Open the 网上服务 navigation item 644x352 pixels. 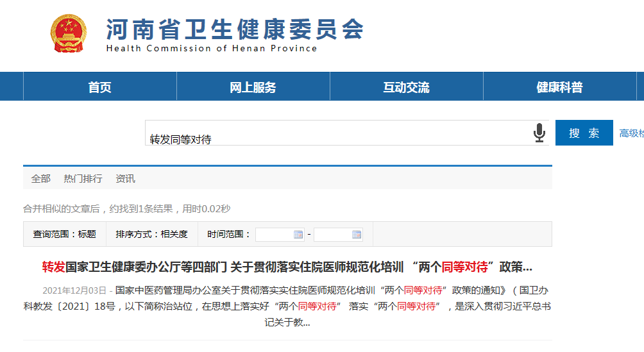[253, 87]
